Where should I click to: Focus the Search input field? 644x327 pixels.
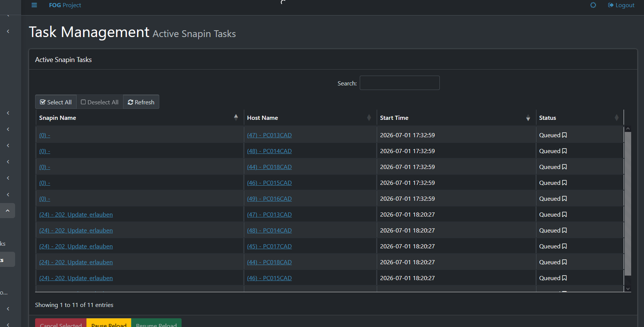[399, 83]
